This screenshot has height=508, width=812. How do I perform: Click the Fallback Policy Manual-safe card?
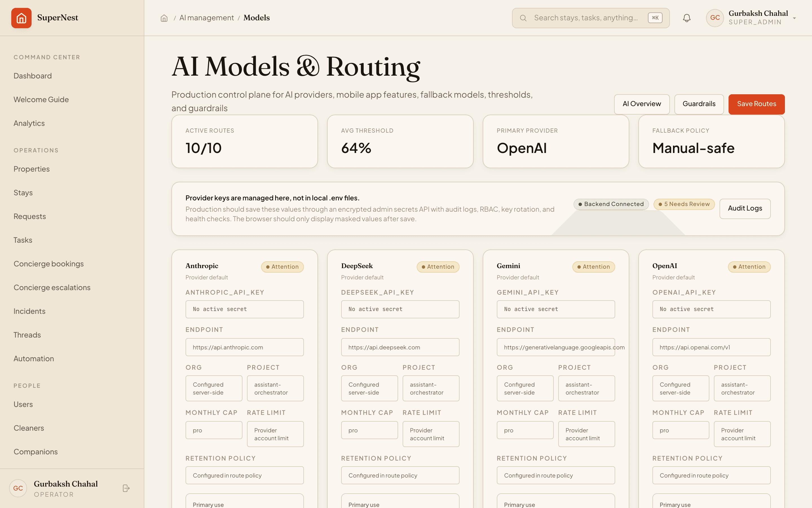(711, 141)
